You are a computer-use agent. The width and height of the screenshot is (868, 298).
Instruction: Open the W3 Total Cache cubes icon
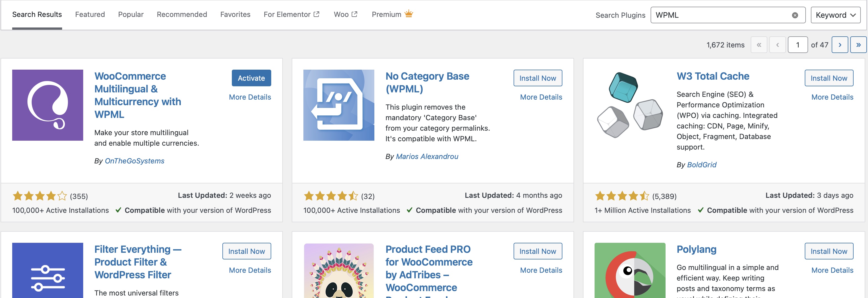point(630,105)
